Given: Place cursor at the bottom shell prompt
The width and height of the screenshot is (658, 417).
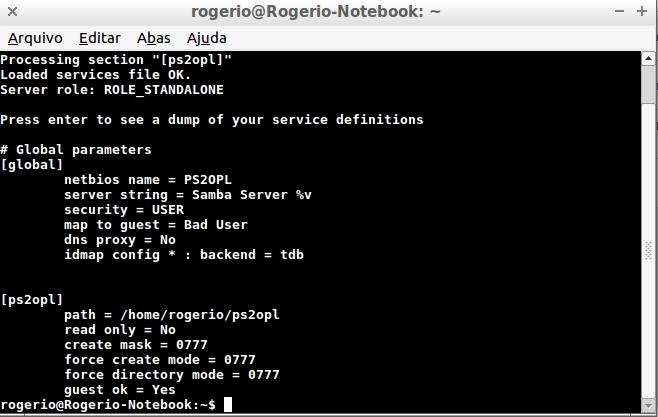Looking at the screenshot, I should [x=228, y=405].
